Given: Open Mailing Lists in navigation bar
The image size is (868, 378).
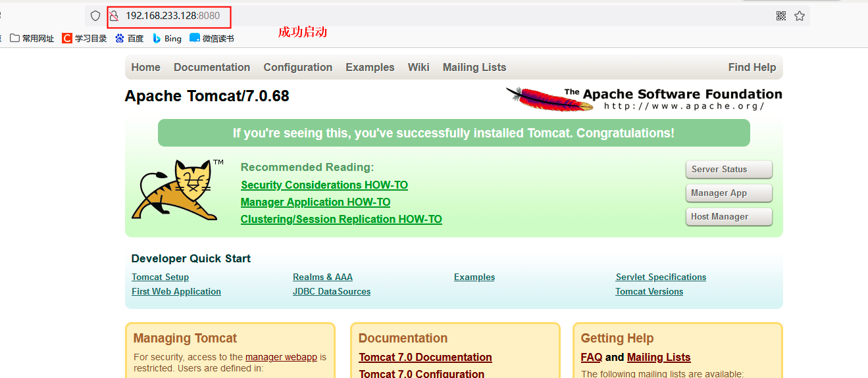Looking at the screenshot, I should tap(474, 67).
